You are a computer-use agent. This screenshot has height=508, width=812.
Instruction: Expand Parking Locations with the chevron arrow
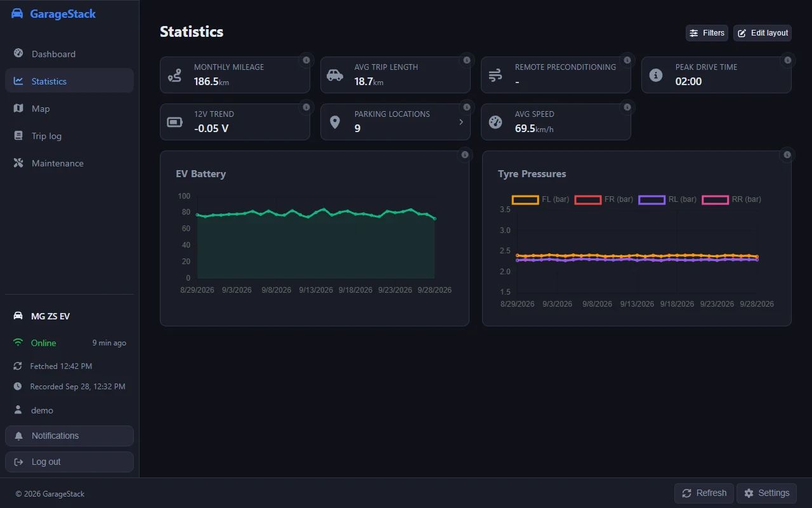click(461, 122)
